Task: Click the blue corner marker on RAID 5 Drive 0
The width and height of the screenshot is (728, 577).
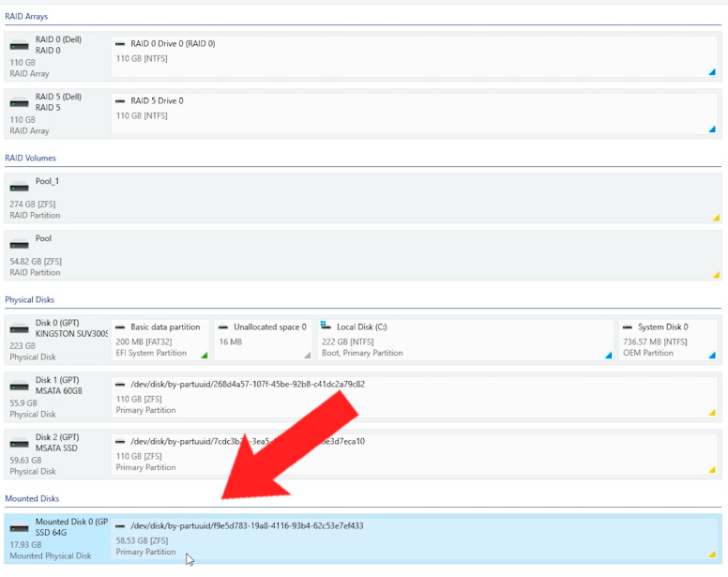Action: click(712, 129)
